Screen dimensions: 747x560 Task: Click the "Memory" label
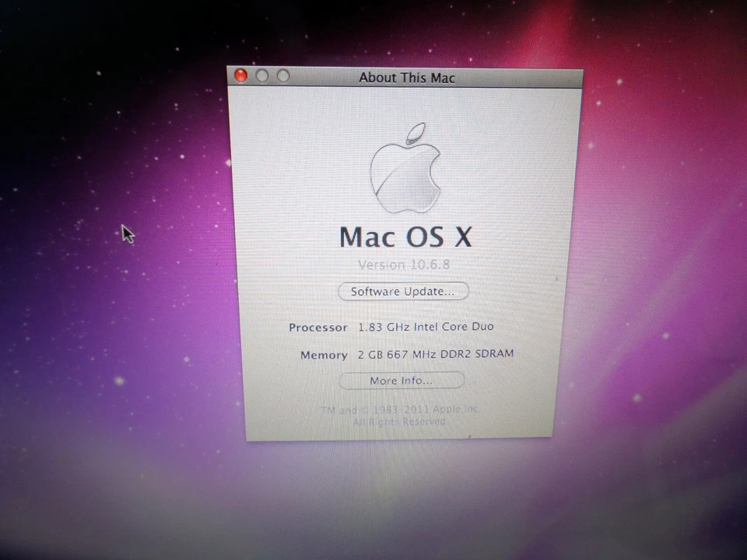(x=324, y=354)
